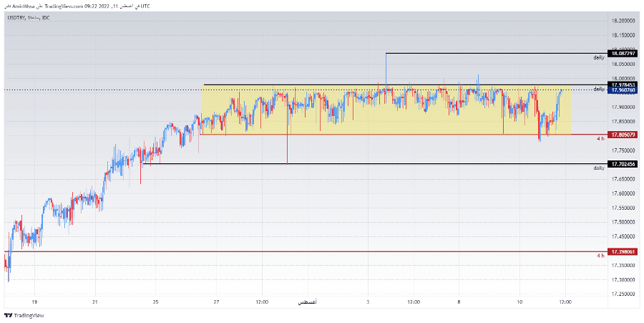This screenshot has width=644, height=323.
Task: Click the red 17.398061 price tag
Action: pos(623,251)
